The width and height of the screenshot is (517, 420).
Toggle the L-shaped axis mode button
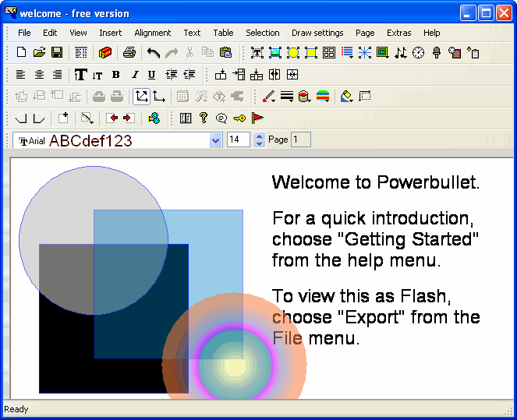click(x=159, y=97)
